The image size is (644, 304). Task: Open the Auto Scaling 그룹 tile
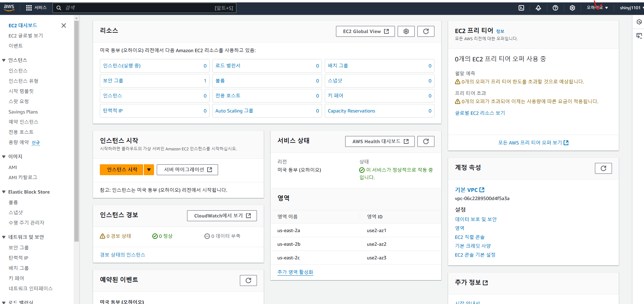pyautogui.click(x=267, y=111)
